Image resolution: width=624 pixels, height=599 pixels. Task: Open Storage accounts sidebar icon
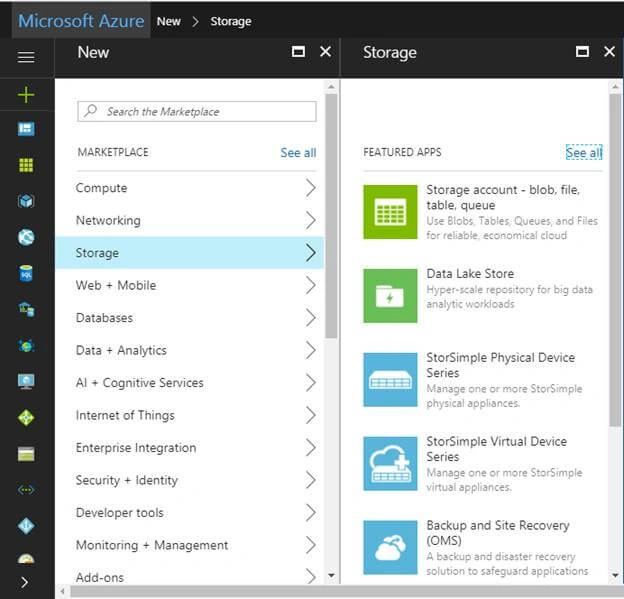[26, 454]
